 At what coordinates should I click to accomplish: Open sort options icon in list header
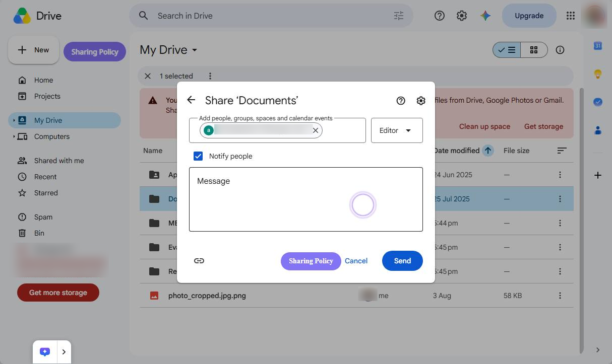(562, 151)
